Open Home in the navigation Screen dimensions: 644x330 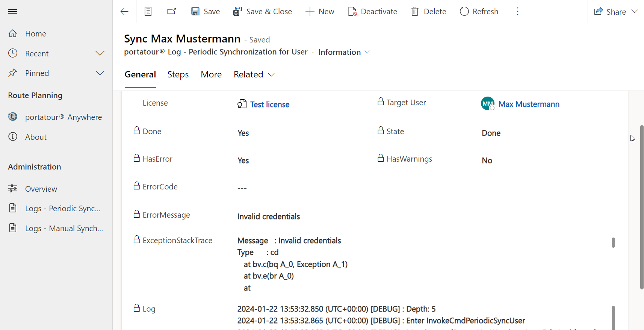pos(56,33)
